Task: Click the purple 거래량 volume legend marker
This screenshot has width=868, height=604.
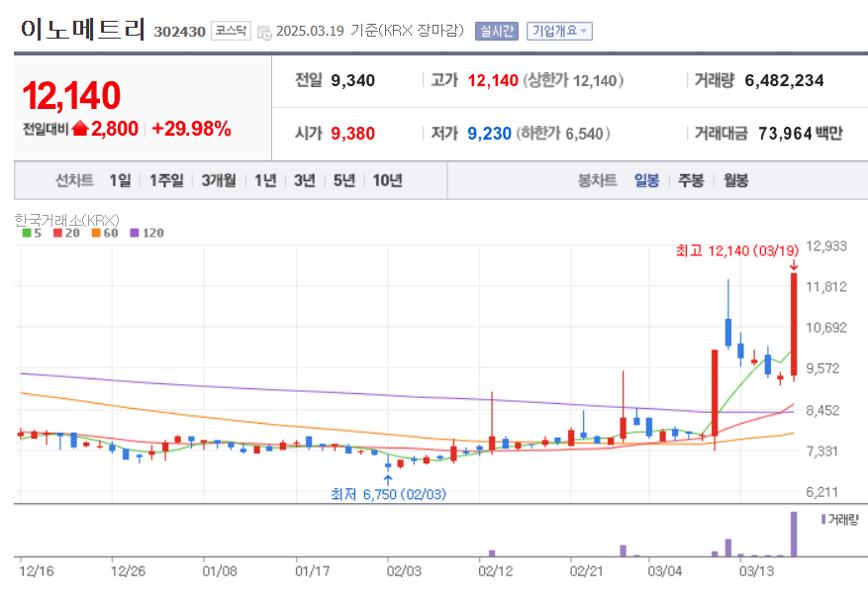Action: (x=823, y=519)
